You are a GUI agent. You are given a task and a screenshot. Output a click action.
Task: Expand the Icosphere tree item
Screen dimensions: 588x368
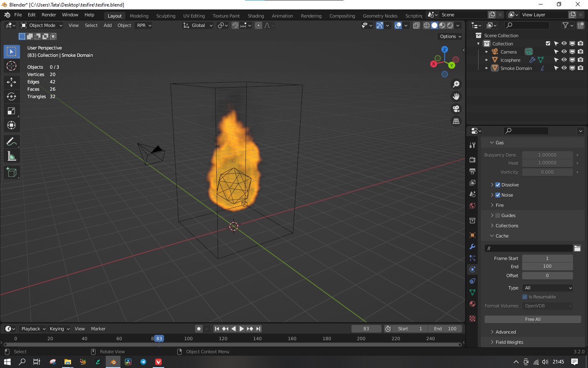(486, 60)
